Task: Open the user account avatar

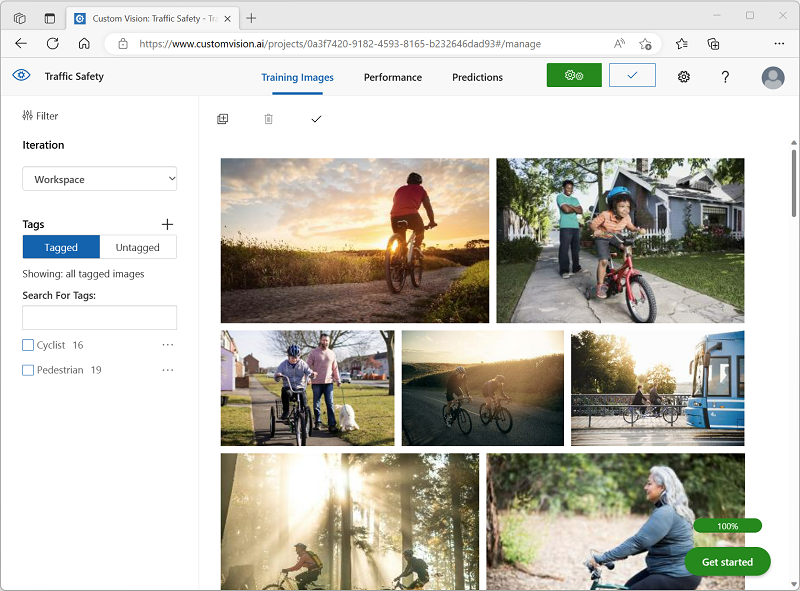Action: point(773,78)
